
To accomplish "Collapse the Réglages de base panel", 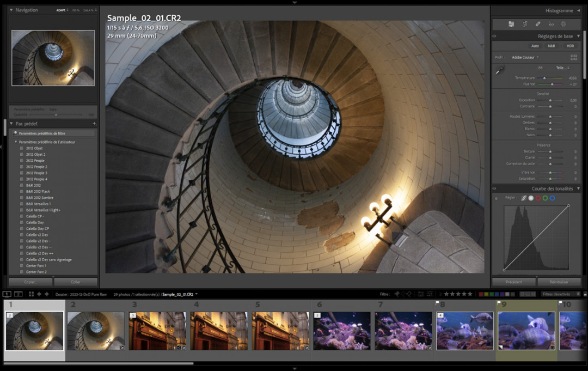I will point(579,37).
